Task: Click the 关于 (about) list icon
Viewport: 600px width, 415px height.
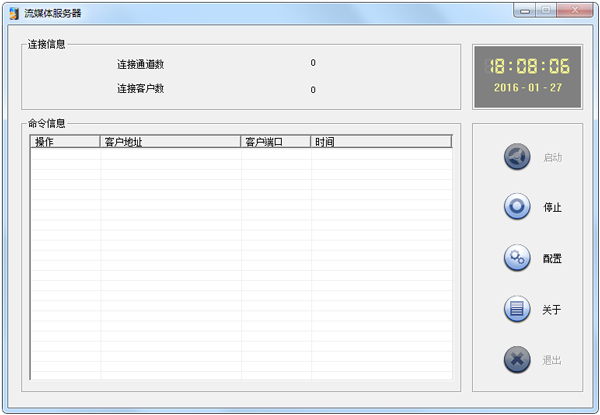Action: point(517,309)
